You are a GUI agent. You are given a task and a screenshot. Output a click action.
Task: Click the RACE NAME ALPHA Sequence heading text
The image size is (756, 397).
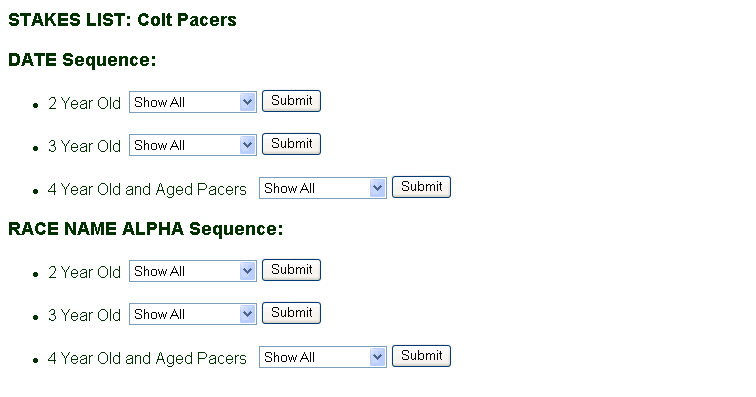[146, 229]
